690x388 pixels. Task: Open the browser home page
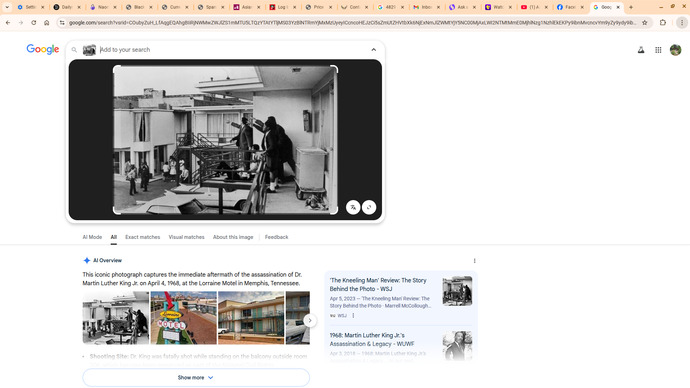pyautogui.click(x=47, y=22)
